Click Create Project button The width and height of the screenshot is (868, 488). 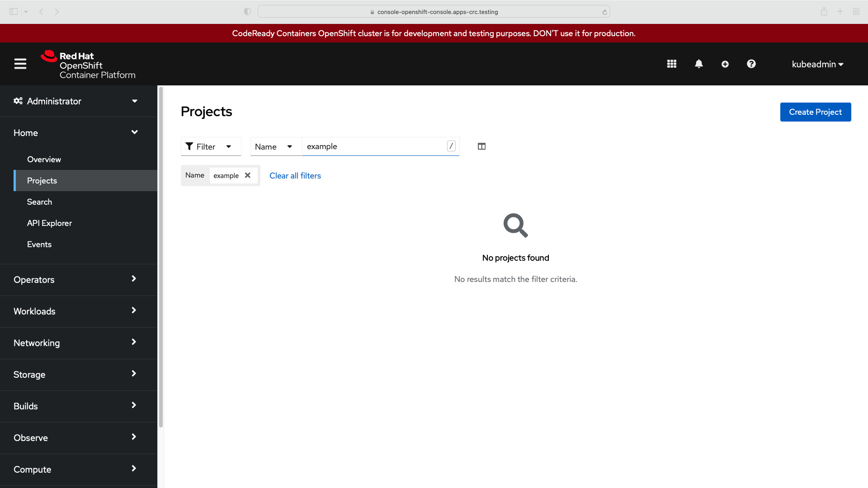click(816, 112)
